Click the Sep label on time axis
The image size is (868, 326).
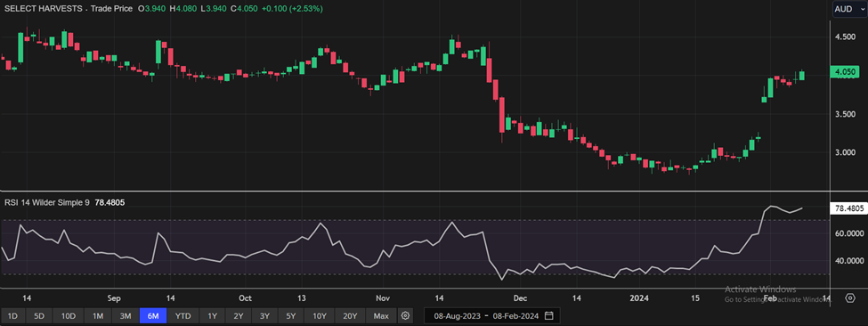(113, 298)
